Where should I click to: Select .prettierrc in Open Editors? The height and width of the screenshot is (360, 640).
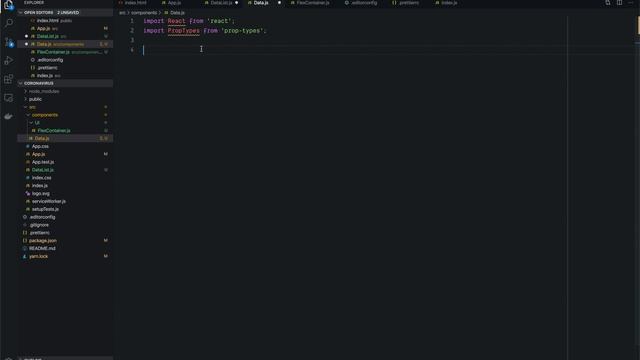point(65,68)
